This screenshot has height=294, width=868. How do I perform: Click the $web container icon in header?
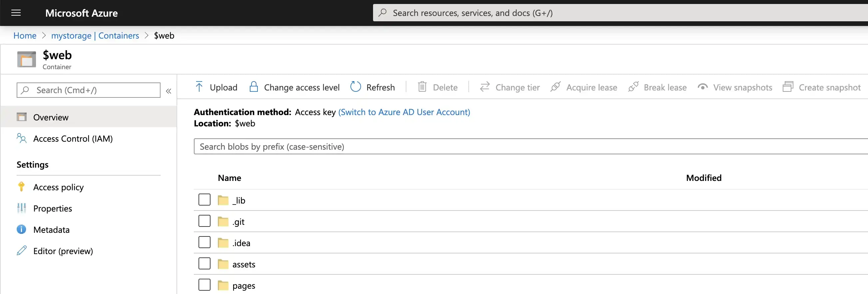[27, 59]
